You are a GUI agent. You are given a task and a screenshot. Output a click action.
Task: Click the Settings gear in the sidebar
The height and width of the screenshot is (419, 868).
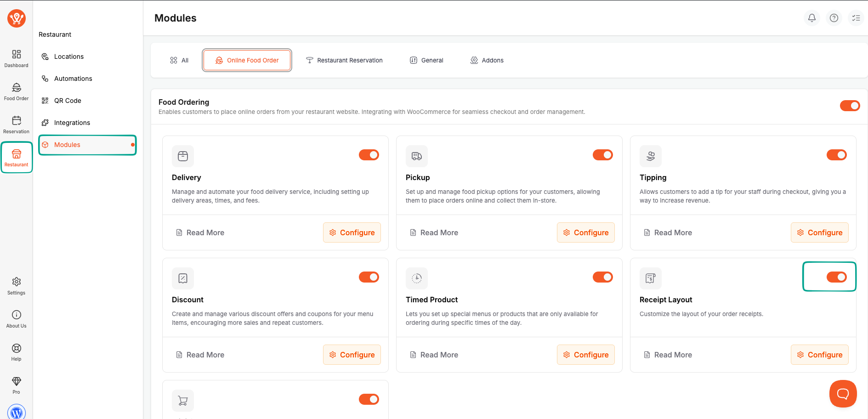16,284
